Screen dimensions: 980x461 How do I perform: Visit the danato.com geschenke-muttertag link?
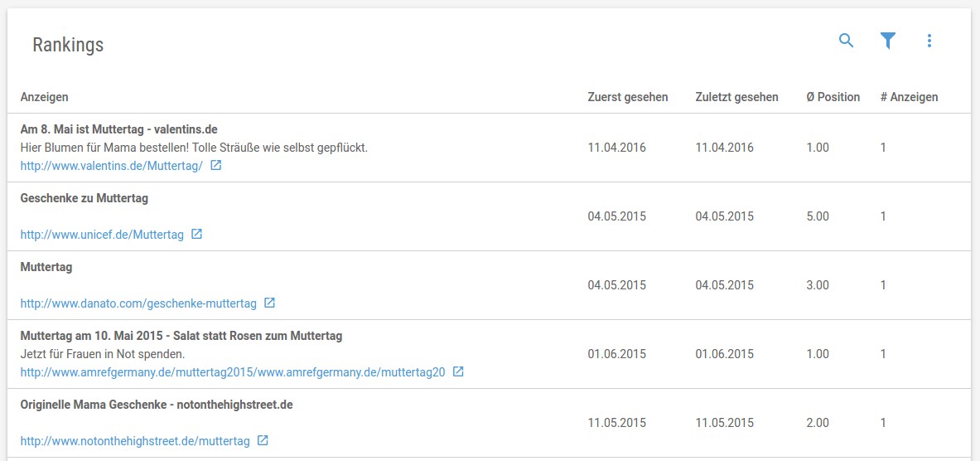[x=138, y=303]
